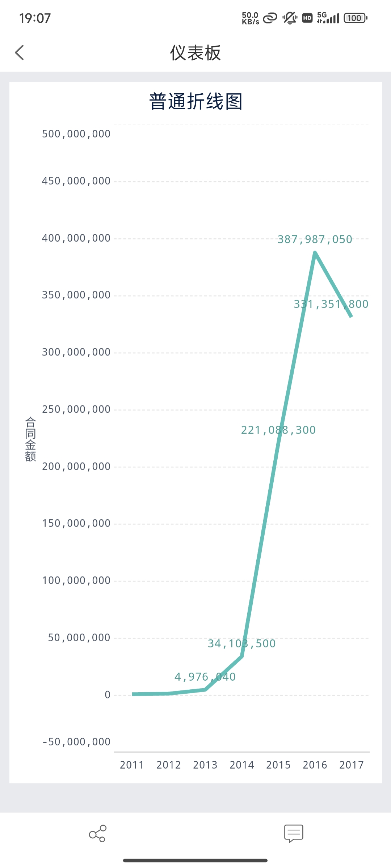Tap the muted bell status icon
The width and height of the screenshot is (391, 868).
(x=290, y=18)
